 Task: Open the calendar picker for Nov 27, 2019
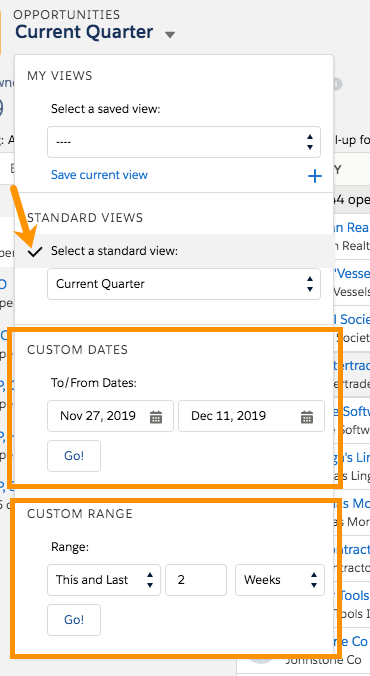156,416
